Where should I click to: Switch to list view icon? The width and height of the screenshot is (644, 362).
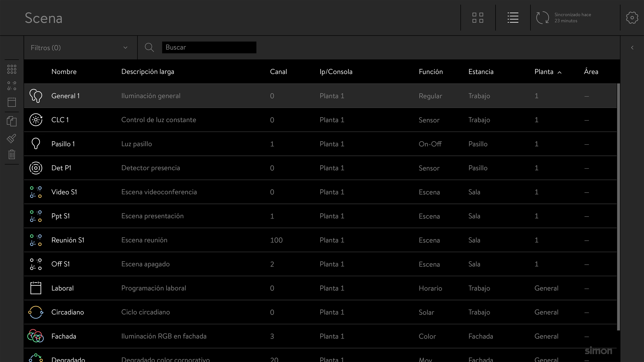click(513, 18)
